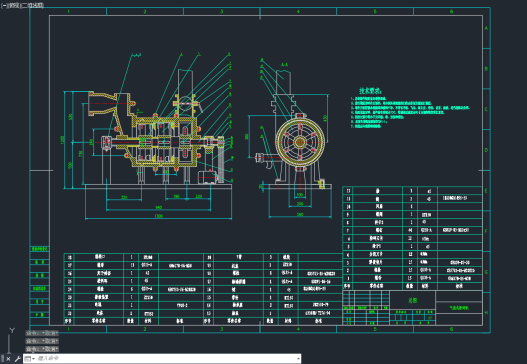This screenshot has width=527, height=364.
Task: Open command line customize wrench menu
Action: (17, 359)
